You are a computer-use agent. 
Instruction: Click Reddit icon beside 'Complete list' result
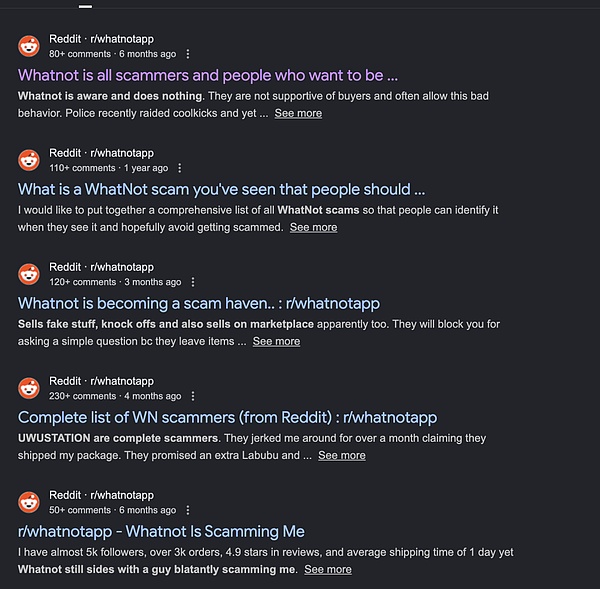pos(29,388)
